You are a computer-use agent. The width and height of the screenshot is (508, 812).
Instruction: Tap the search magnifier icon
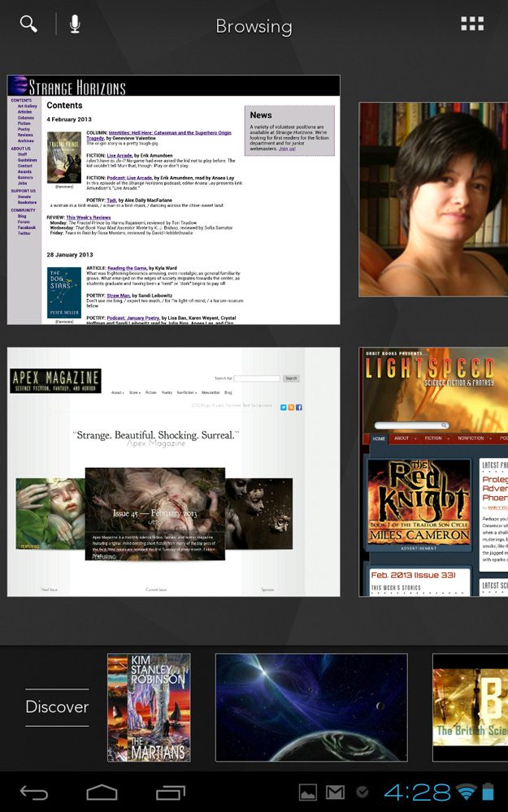pos(28,24)
